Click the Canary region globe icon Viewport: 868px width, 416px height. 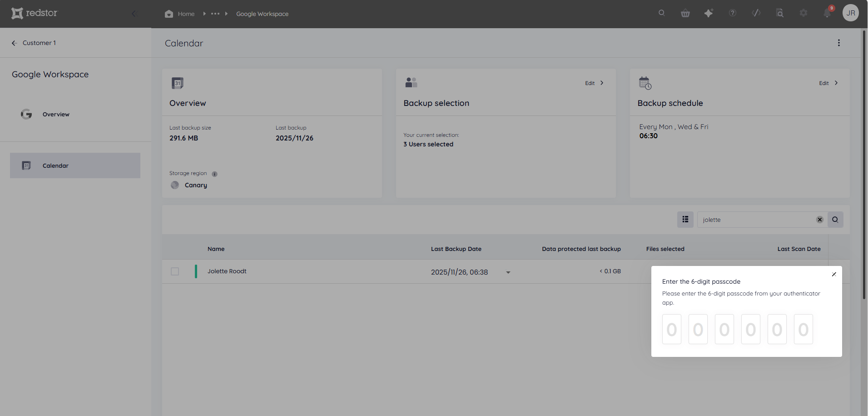pyautogui.click(x=175, y=185)
